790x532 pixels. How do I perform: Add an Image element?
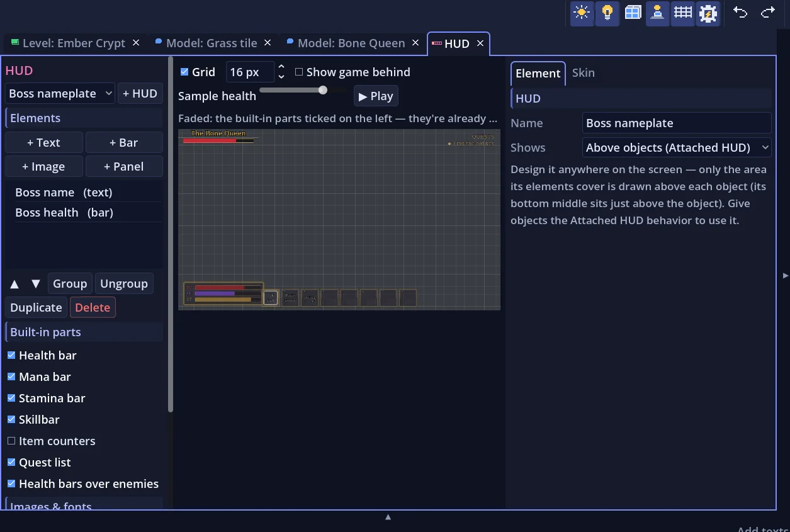point(43,167)
